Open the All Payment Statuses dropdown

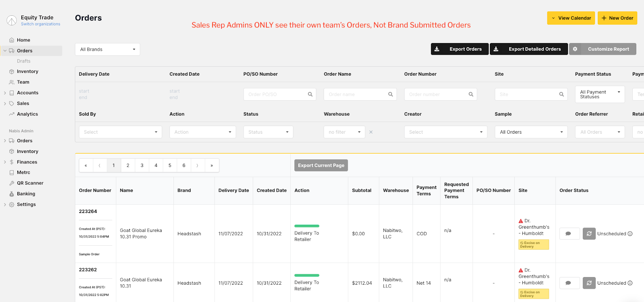599,94
